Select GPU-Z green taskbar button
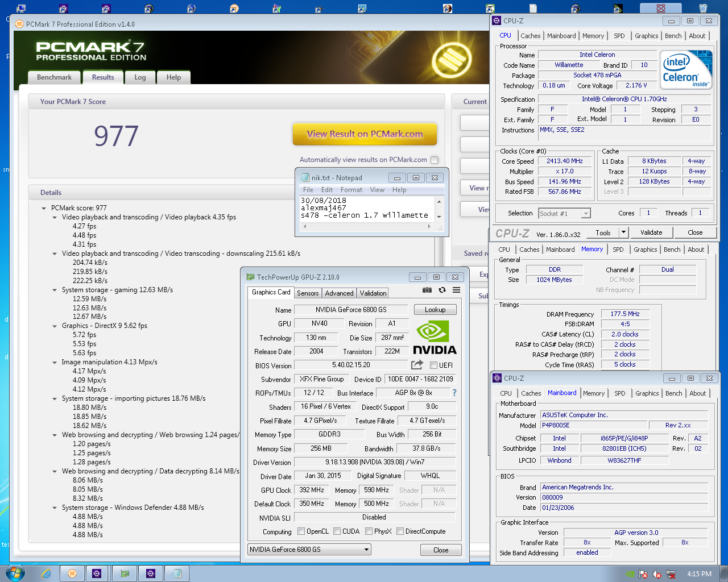This screenshot has width=728, height=582. click(125, 573)
